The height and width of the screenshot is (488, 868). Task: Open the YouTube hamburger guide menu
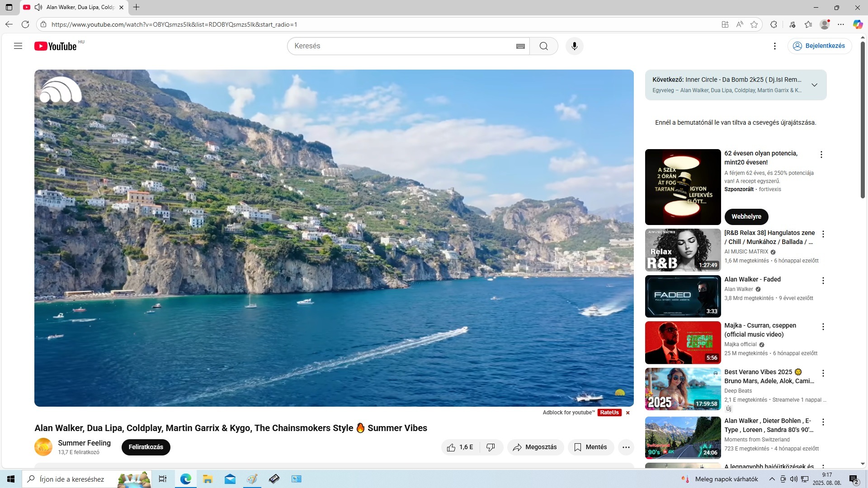tap(18, 46)
